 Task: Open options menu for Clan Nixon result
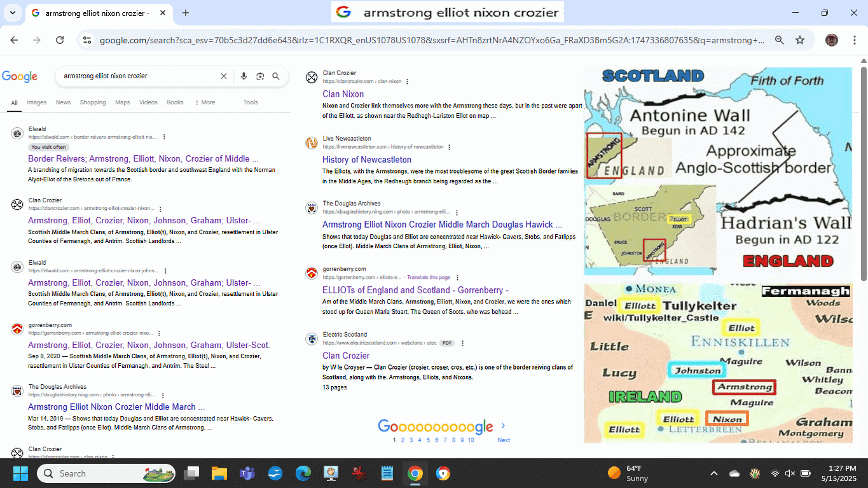coord(407,81)
